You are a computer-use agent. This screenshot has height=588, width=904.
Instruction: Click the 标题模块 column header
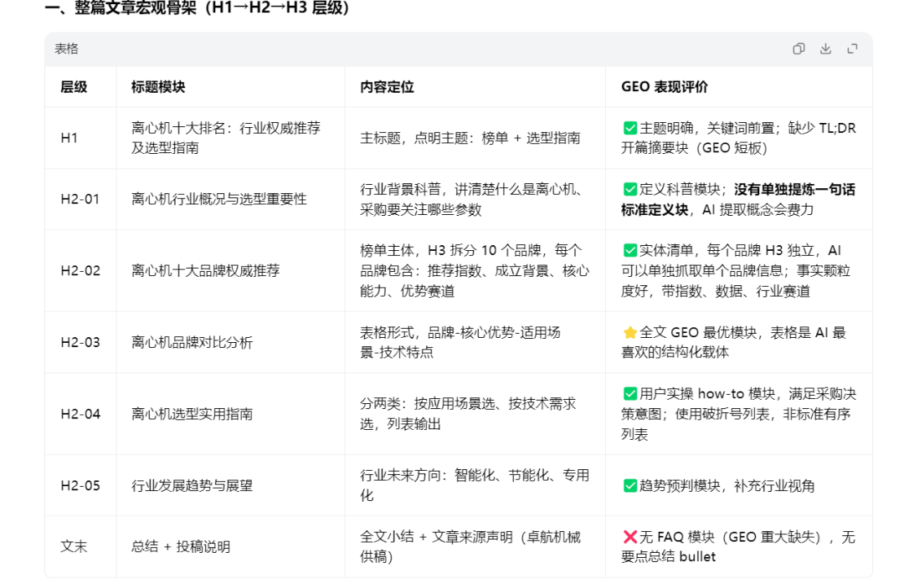158,87
